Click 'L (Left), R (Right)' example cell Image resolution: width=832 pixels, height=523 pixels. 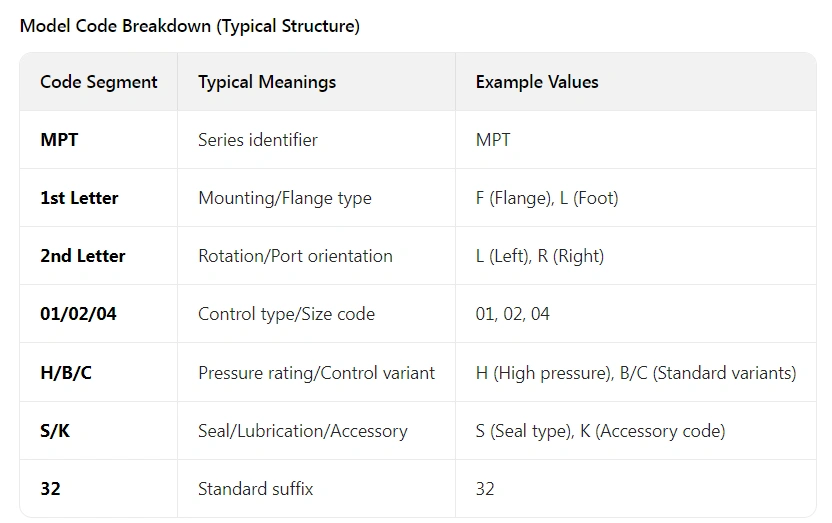540,256
